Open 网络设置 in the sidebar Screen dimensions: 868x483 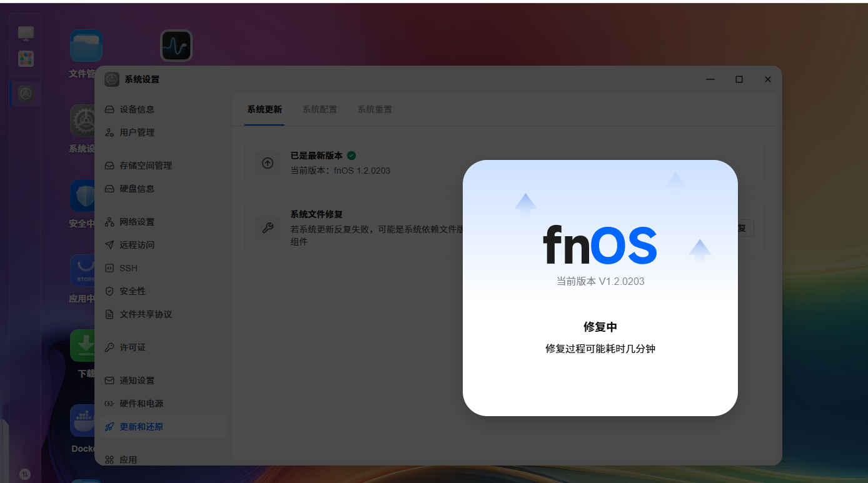point(163,222)
